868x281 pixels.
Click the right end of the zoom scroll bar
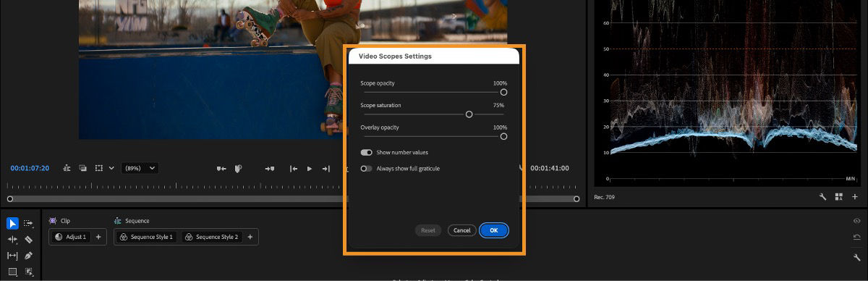click(x=576, y=198)
